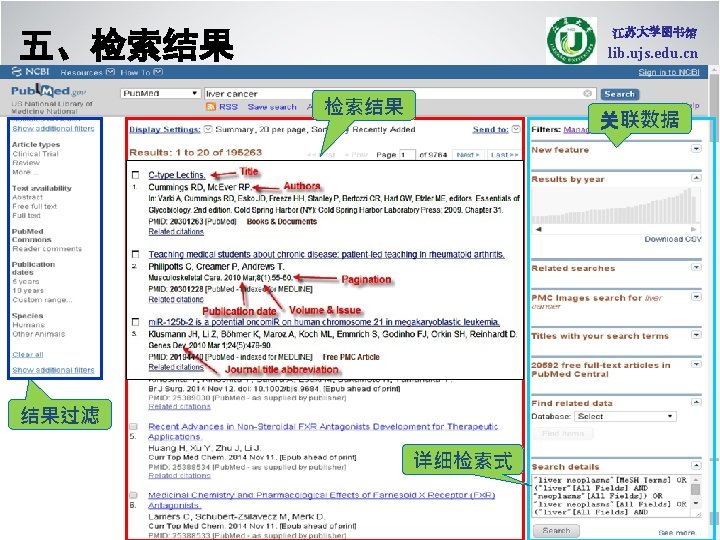
Task: Click the RSS feed icon
Action: click(x=211, y=107)
